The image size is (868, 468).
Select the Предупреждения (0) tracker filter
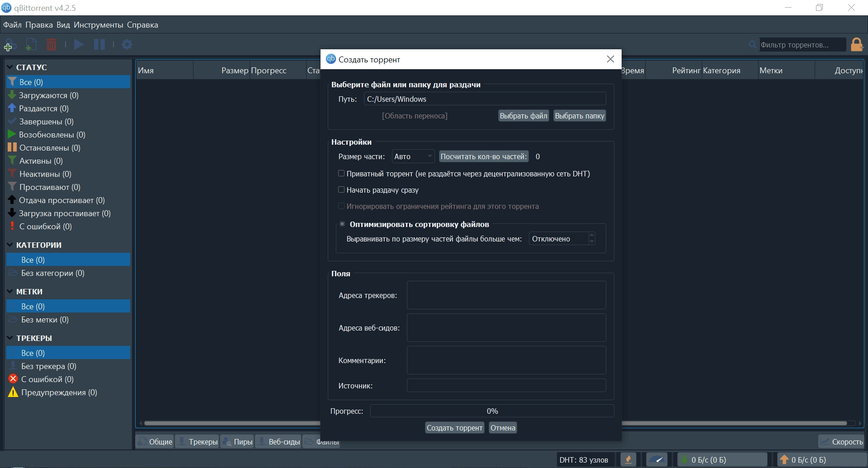click(68, 392)
